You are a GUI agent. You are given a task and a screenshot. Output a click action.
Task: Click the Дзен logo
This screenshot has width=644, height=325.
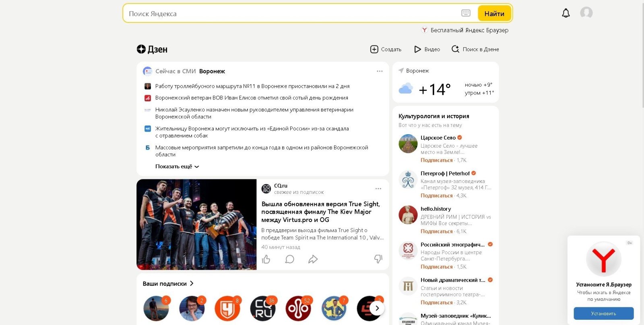152,49
